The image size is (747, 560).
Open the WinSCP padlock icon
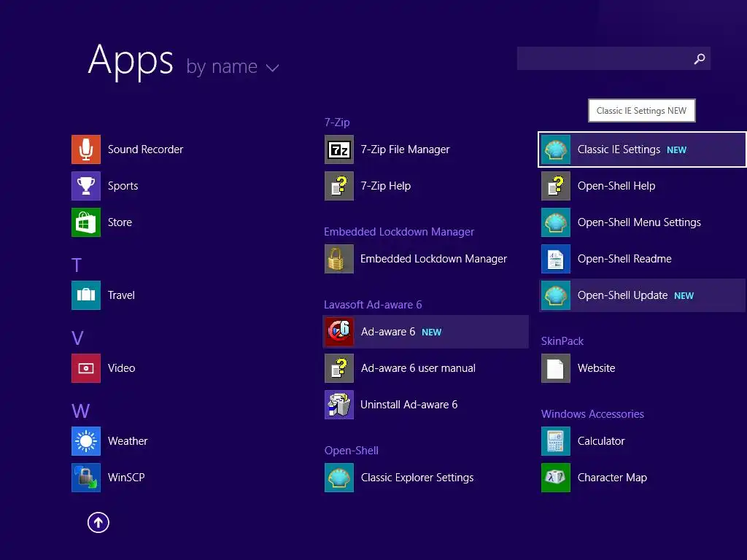tap(86, 478)
